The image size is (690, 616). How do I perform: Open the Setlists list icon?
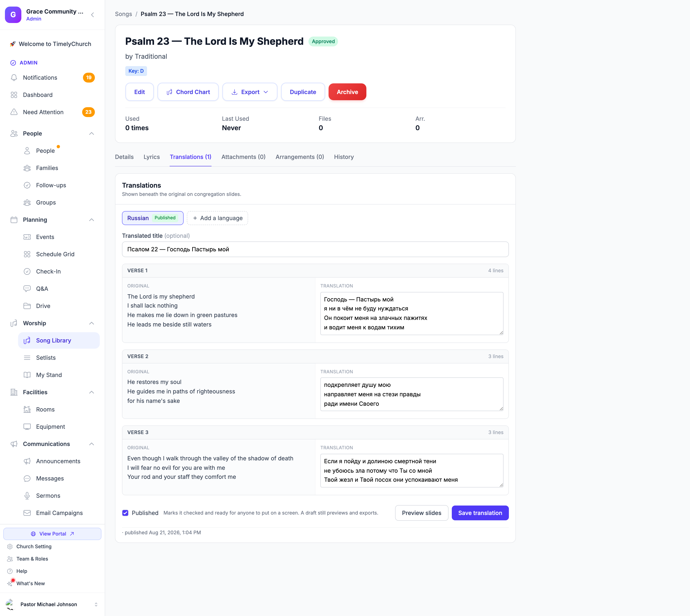[x=27, y=358]
